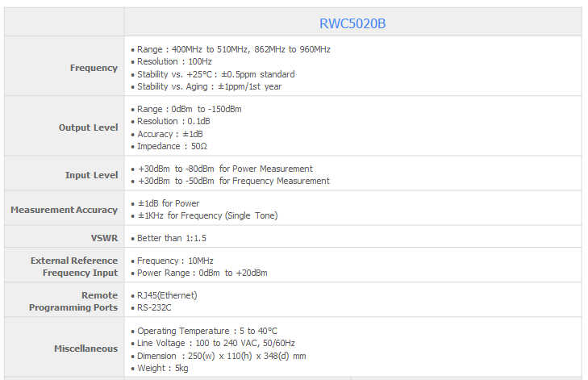Screen dimensions: 588x380
Task: Click the Input Level row label
Action: [91, 175]
